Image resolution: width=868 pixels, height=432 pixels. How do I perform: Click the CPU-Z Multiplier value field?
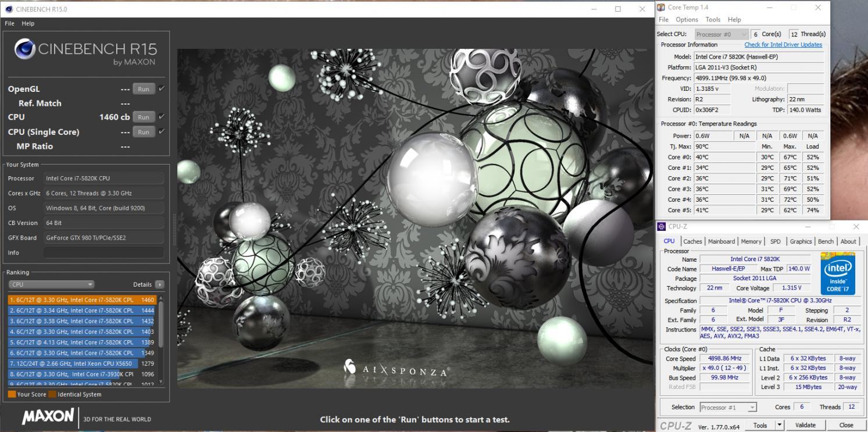pos(724,368)
